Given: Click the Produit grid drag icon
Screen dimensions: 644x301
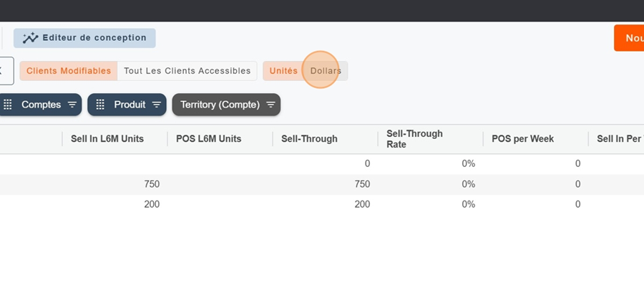Looking at the screenshot, I should click(100, 105).
